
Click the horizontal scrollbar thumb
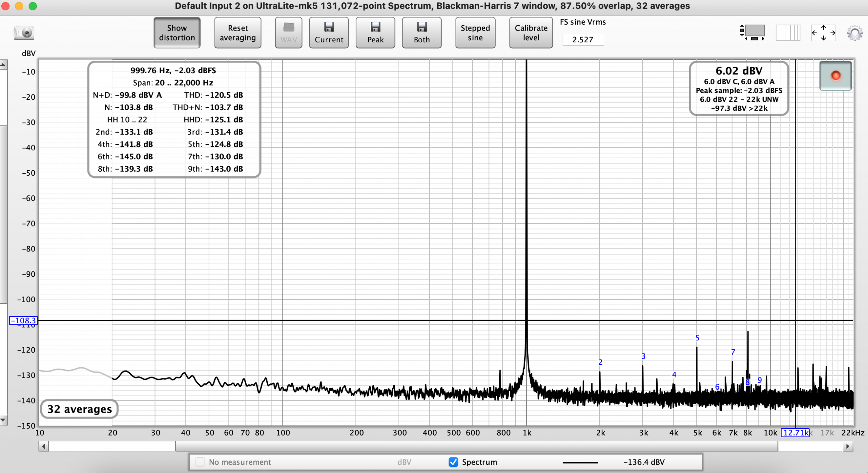coord(477,446)
